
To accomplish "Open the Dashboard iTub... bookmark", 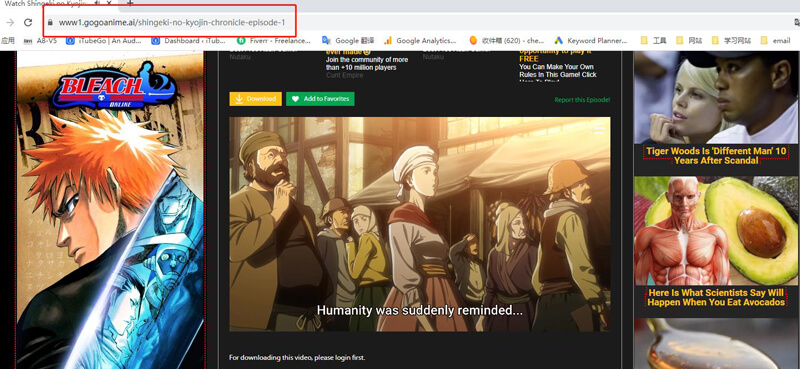I will click(189, 40).
